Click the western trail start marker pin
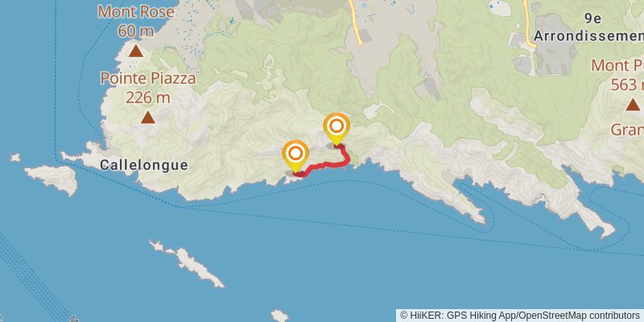The width and height of the screenshot is (644, 322). (x=295, y=155)
